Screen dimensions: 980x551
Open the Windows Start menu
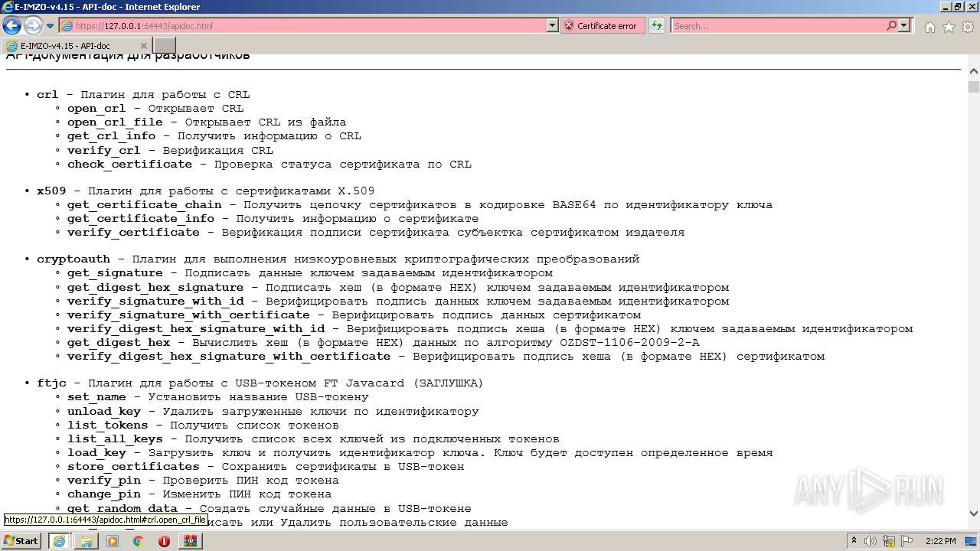21,541
